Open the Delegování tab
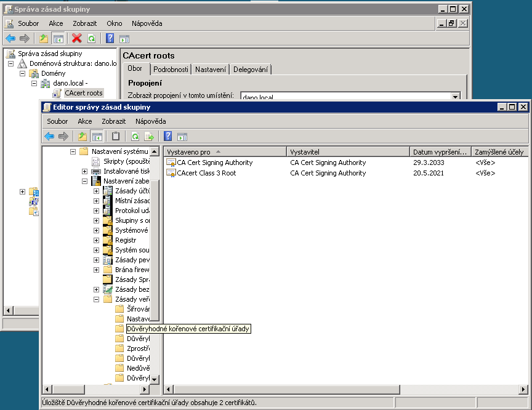This screenshot has width=532, height=410. [250, 70]
